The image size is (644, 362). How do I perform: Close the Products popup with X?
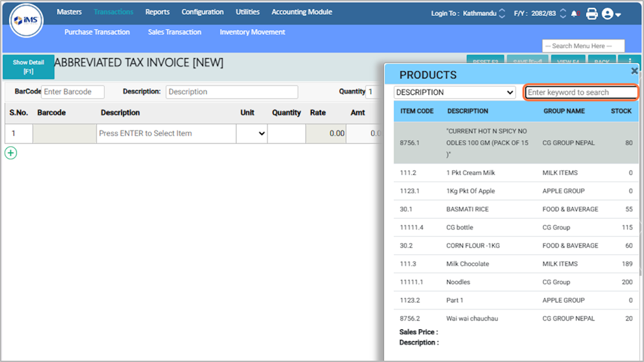[x=634, y=70]
